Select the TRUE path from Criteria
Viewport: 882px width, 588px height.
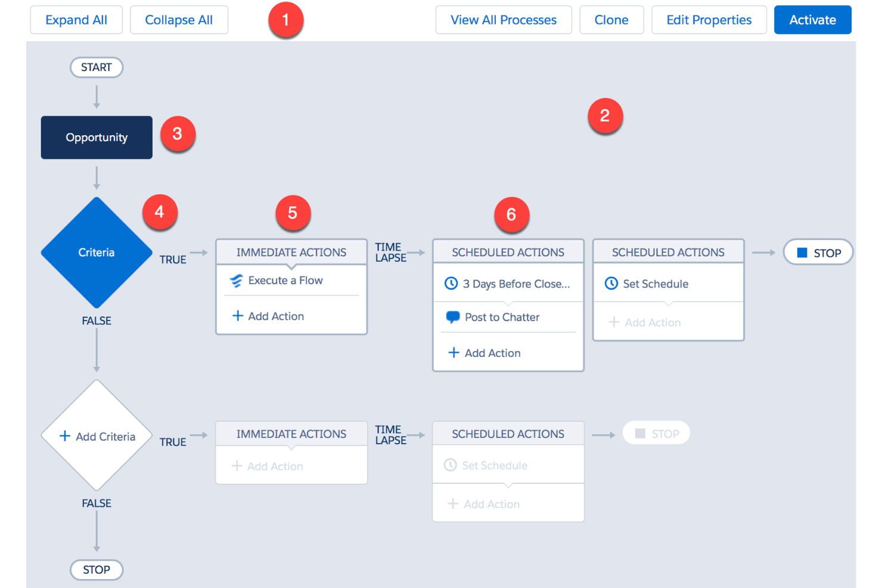(x=172, y=259)
